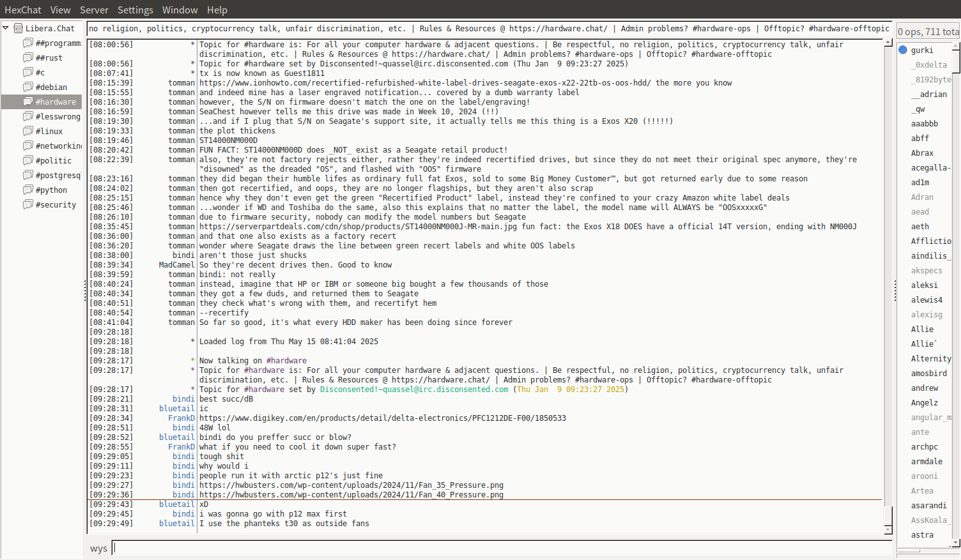
Task: Open the Window menu
Action: point(180,10)
